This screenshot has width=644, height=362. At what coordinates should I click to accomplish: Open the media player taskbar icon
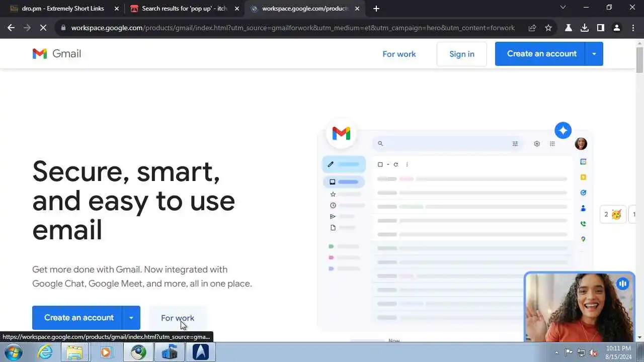tap(106, 352)
